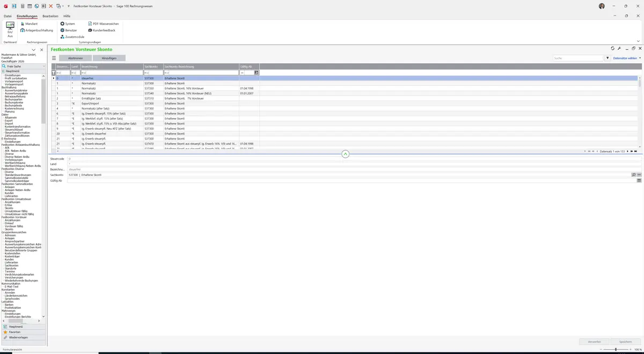Click the Abstimmen button
The image size is (644, 354).
75,58
